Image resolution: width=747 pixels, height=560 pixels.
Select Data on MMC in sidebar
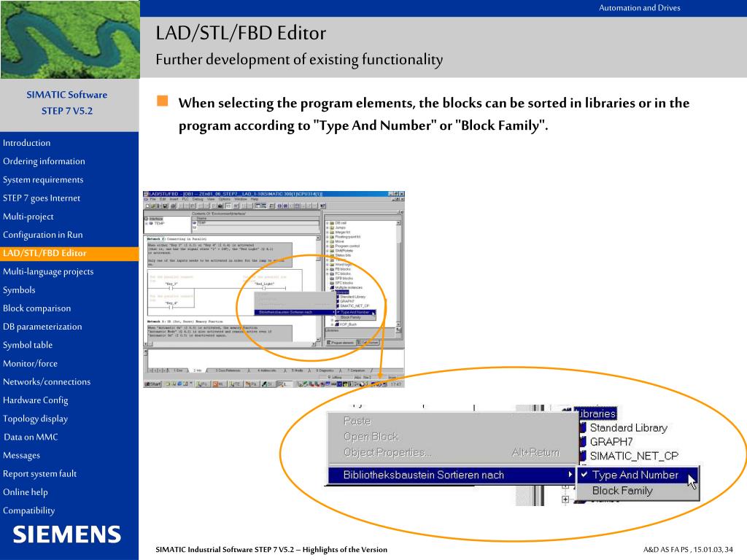point(31,437)
